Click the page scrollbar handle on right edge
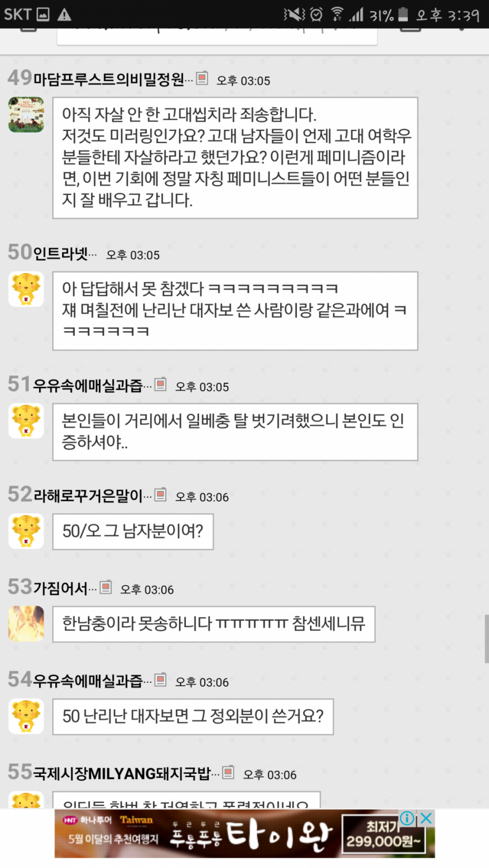 [x=486, y=638]
